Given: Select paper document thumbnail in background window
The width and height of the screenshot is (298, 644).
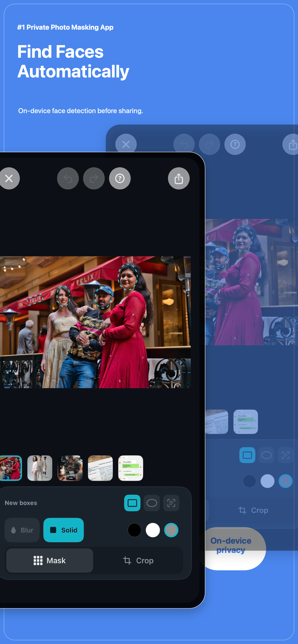Looking at the screenshot, I should (217, 421).
